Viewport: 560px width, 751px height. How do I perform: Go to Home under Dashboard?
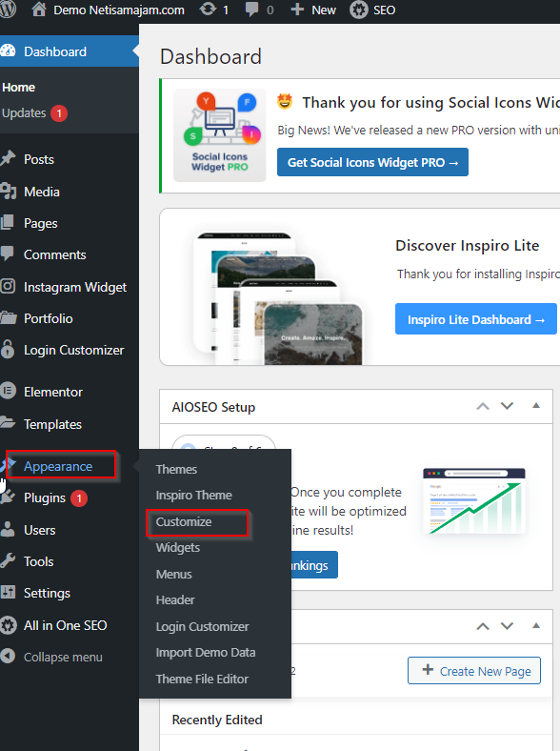[x=19, y=87]
